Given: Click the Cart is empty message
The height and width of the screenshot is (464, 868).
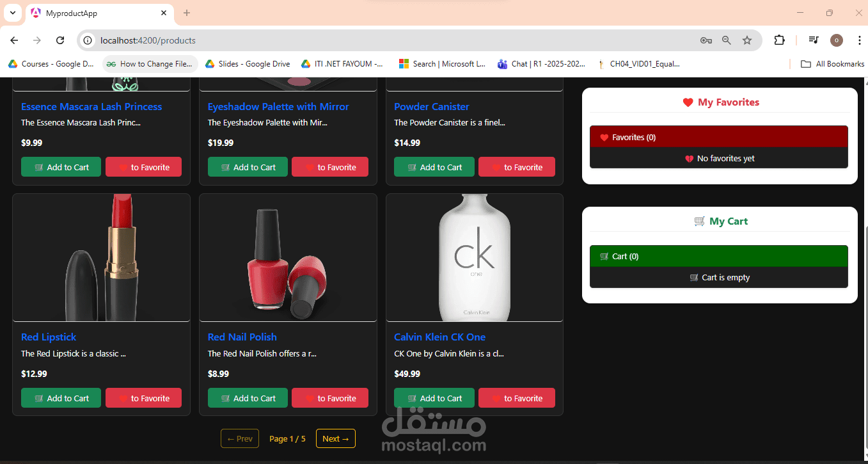Looking at the screenshot, I should (x=720, y=278).
